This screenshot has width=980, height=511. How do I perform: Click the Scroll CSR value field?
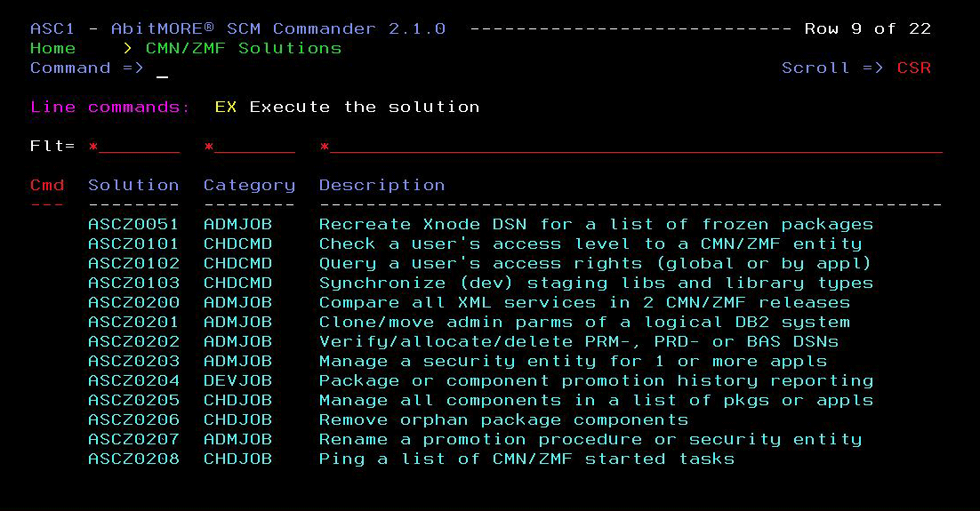coord(914,68)
